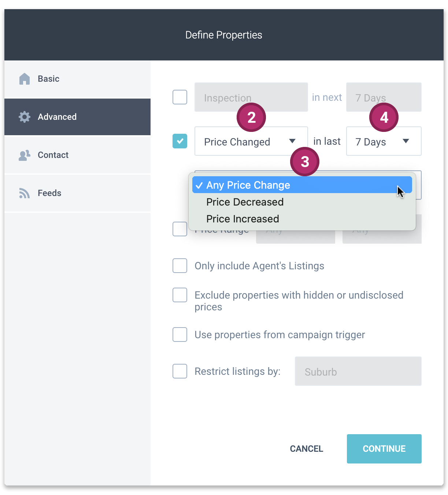Expand the 7 Days in last dropdown
This screenshot has height=495, width=448.
[384, 141]
